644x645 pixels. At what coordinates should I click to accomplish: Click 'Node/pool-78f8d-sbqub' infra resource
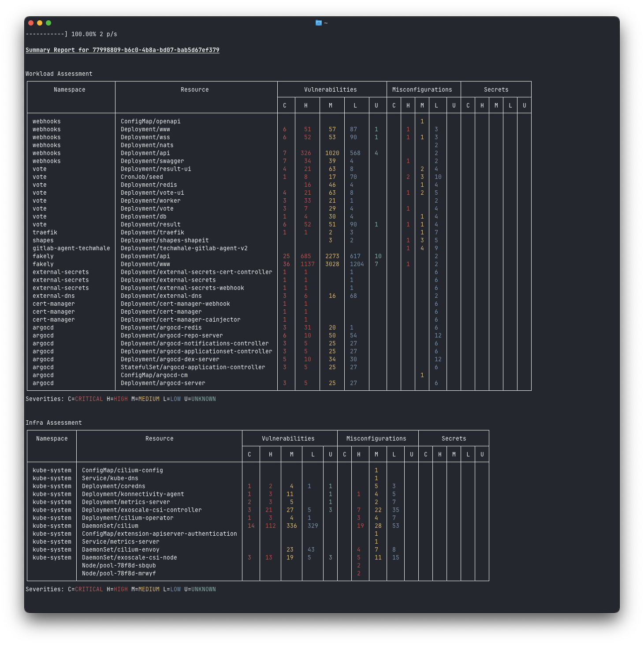119,566
